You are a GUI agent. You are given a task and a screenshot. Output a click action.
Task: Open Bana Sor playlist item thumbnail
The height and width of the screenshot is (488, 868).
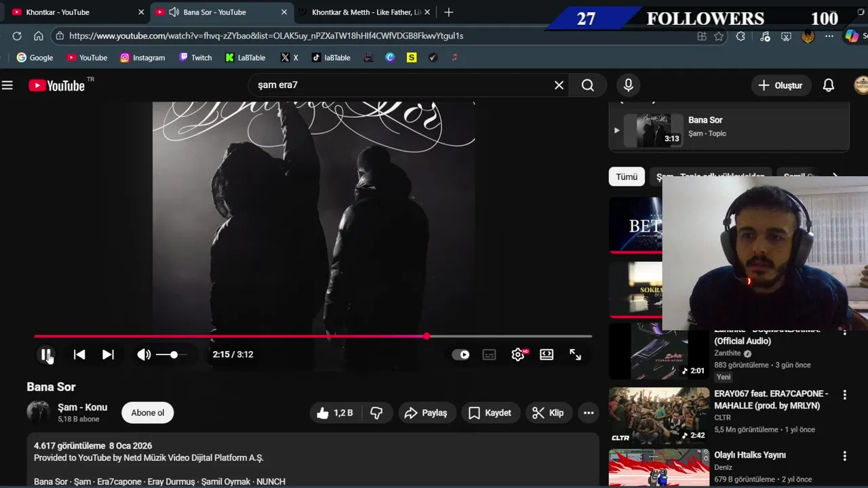pyautogui.click(x=654, y=130)
